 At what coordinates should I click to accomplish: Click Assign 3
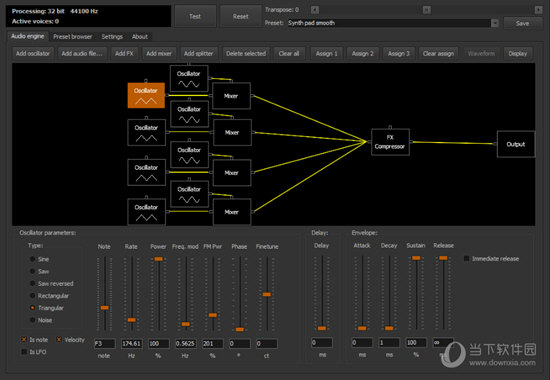(x=399, y=54)
